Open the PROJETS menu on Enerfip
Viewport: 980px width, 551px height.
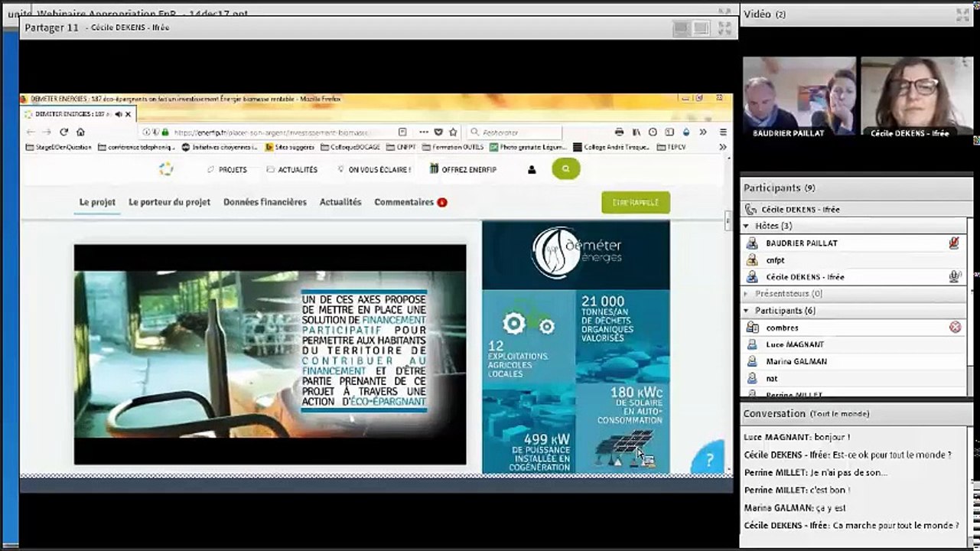[227, 170]
